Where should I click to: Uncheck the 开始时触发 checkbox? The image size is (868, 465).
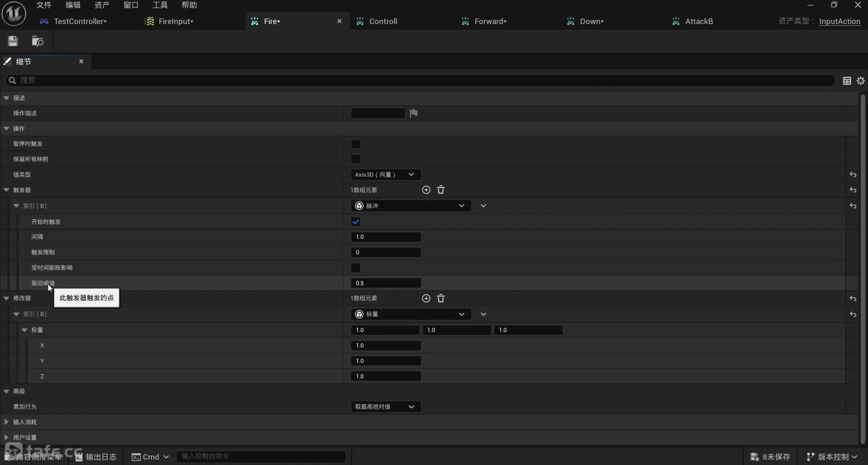tap(356, 222)
